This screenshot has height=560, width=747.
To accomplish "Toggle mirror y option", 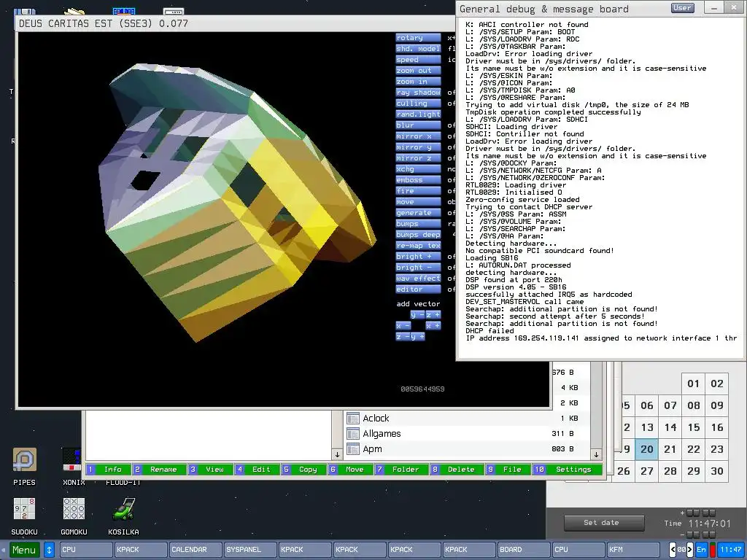I will coord(418,147).
